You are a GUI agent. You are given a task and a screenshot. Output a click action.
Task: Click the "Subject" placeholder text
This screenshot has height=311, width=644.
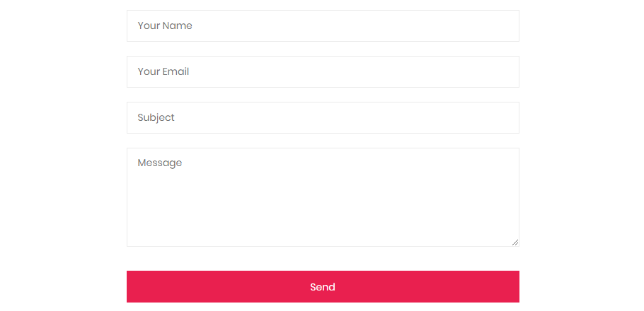coord(156,117)
